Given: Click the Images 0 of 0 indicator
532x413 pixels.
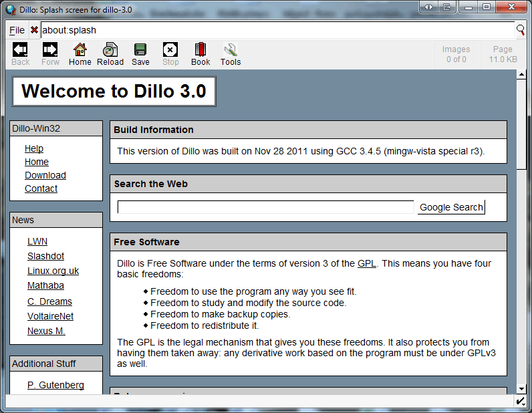Looking at the screenshot, I should [x=456, y=54].
